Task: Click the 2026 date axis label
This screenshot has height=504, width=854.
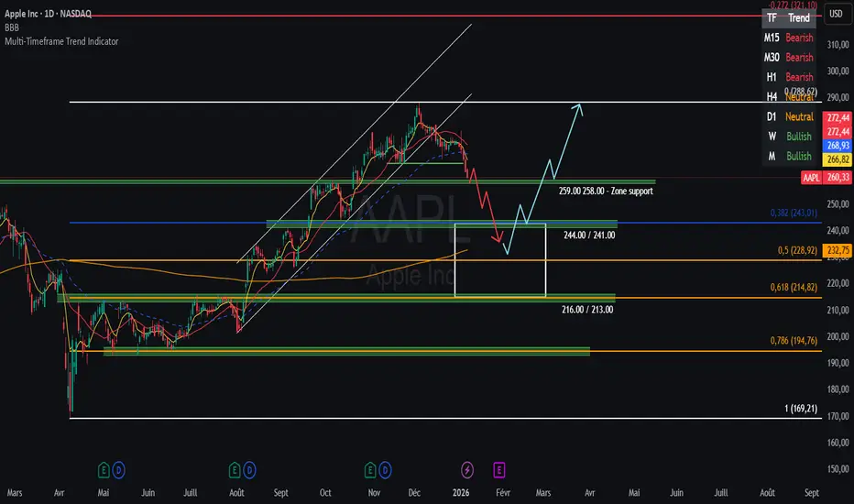Action: pos(461,493)
